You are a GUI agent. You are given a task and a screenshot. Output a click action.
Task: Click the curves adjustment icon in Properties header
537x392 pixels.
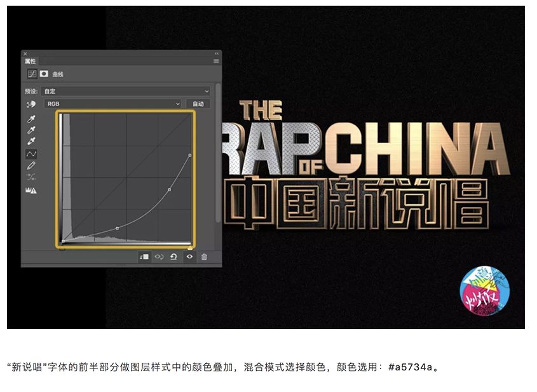pos(32,74)
